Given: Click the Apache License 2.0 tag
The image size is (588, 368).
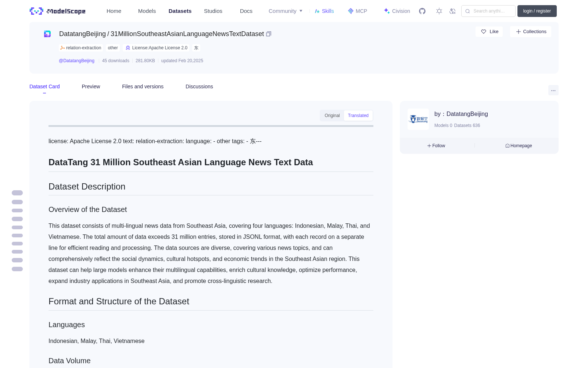Looking at the screenshot, I should 157,48.
